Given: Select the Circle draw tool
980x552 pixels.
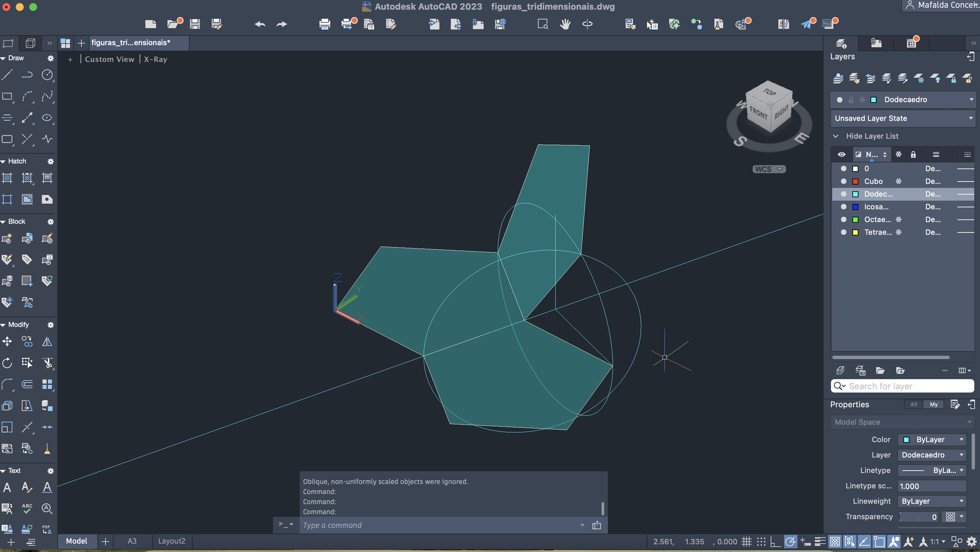Looking at the screenshot, I should pos(47,75).
